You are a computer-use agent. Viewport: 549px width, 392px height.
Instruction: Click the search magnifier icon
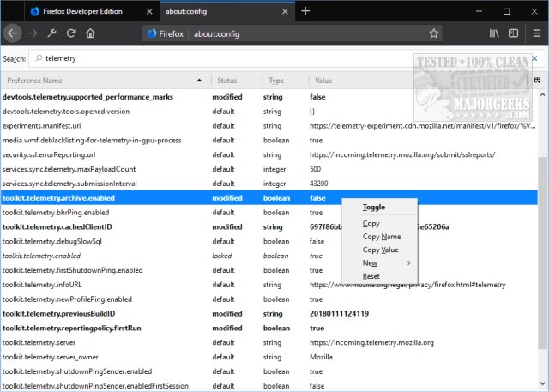[x=39, y=58]
